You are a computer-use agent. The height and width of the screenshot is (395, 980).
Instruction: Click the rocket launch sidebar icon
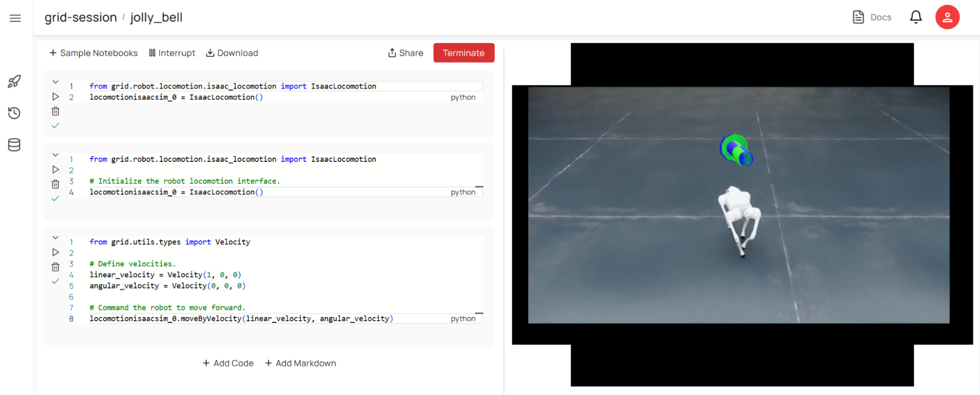click(x=14, y=81)
